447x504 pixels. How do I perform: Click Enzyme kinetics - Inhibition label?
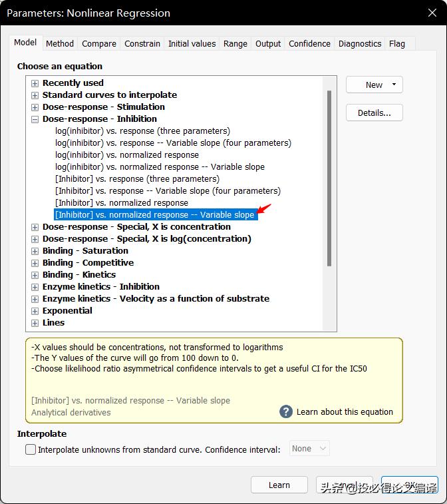[x=101, y=287]
